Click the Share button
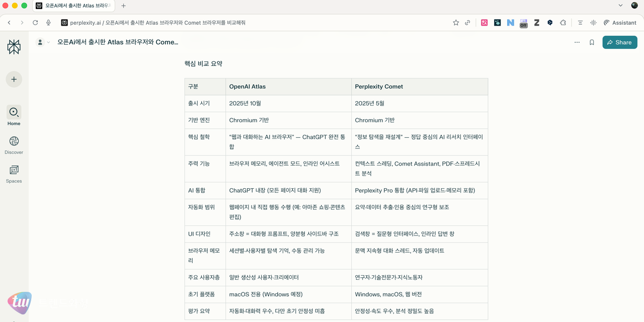The image size is (644, 322). coord(619,42)
